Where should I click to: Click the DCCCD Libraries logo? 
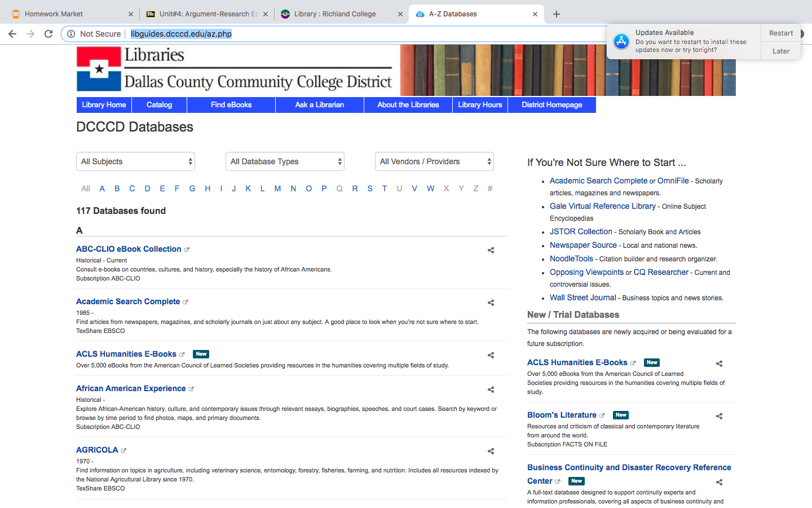[x=234, y=69]
